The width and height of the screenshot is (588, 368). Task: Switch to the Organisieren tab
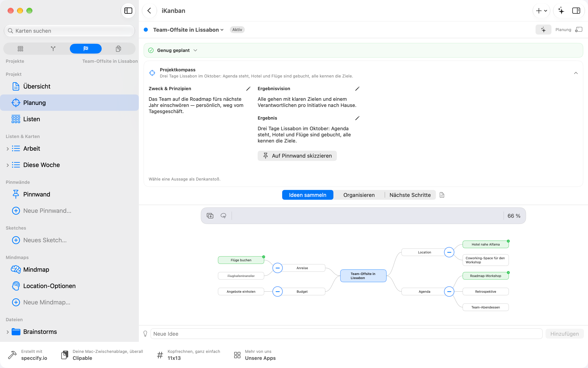359,195
